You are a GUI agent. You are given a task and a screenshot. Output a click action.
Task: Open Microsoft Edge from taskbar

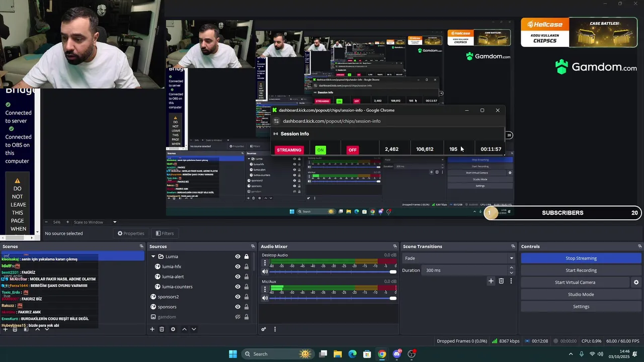(x=352, y=354)
